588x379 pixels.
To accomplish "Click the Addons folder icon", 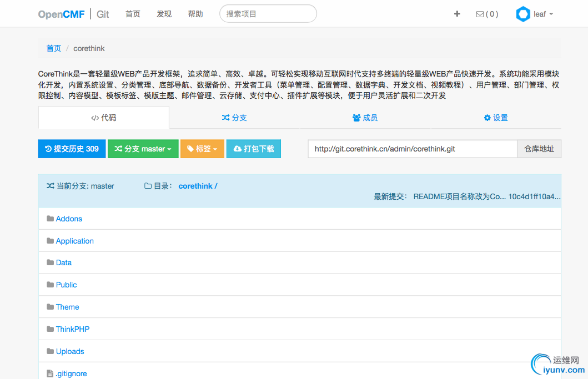I will pos(51,219).
